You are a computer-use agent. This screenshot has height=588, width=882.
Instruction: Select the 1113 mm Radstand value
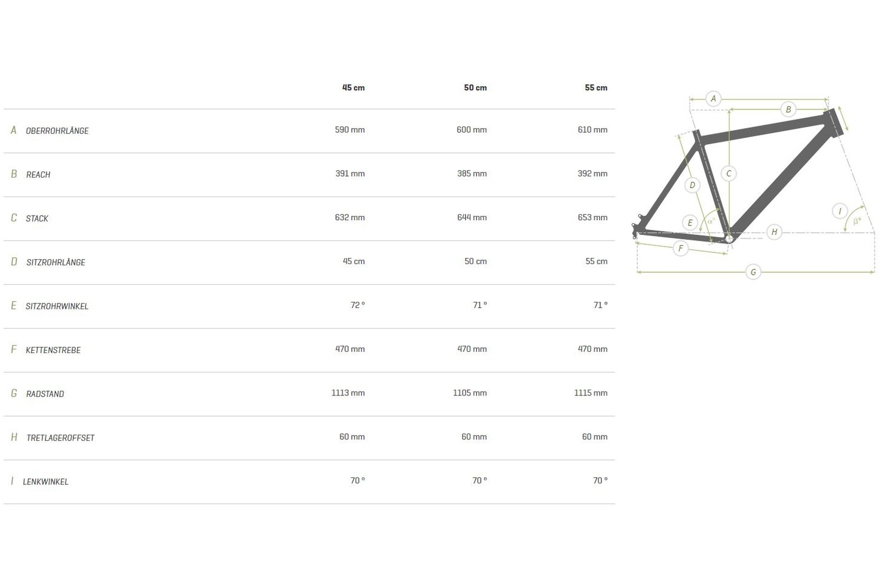pyautogui.click(x=348, y=393)
